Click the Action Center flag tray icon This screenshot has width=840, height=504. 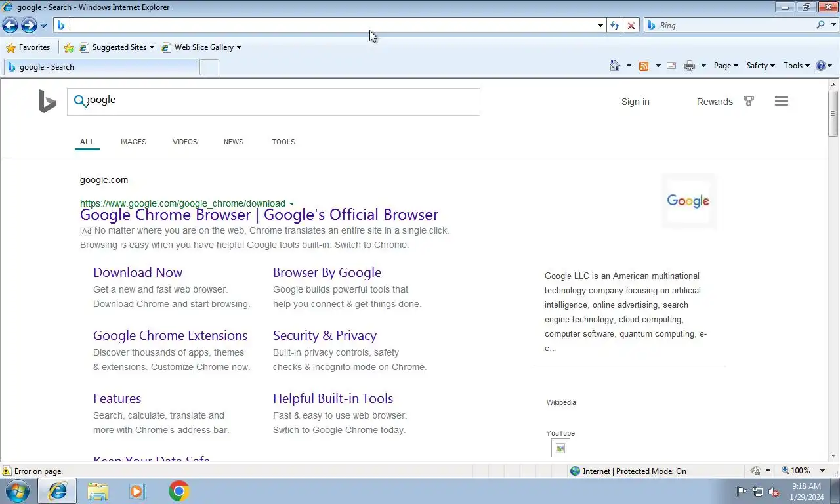pos(742,492)
